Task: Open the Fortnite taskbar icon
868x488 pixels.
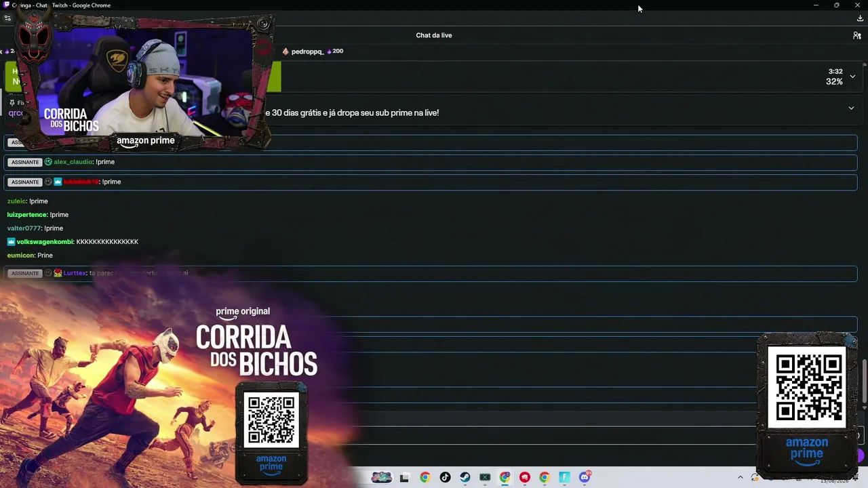Action: point(564,477)
